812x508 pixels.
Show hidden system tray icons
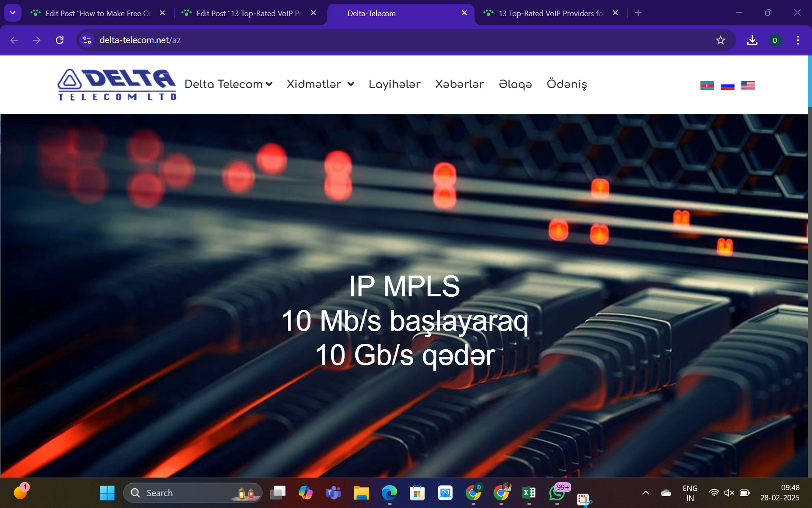click(645, 493)
